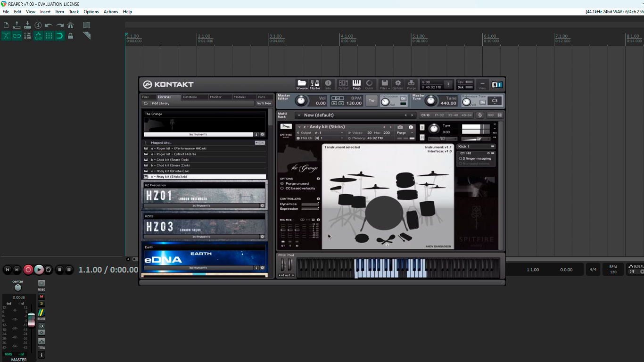Toggle the REAPER metronome icon
The width and height of the screenshot is (644, 362).
click(71, 25)
